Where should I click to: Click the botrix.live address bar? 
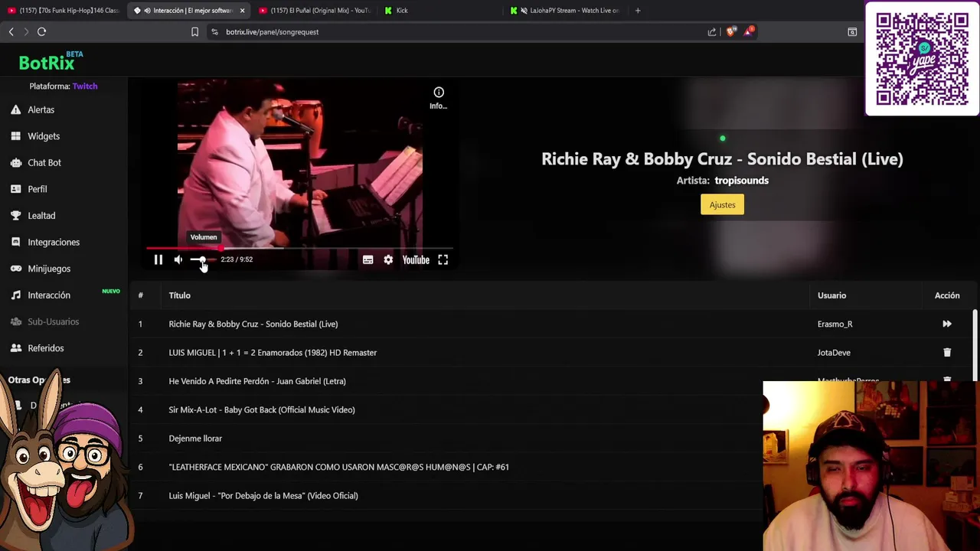(459, 32)
